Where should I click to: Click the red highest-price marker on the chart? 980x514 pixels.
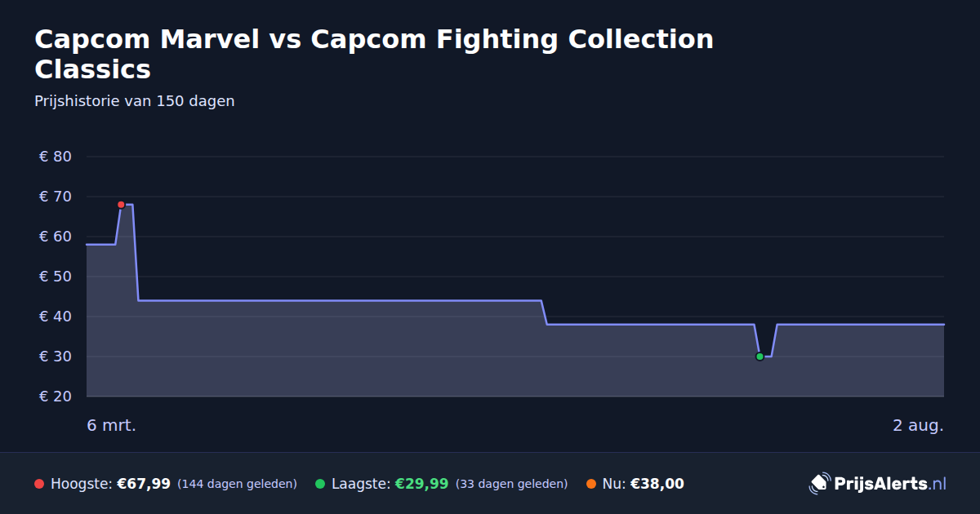121,205
